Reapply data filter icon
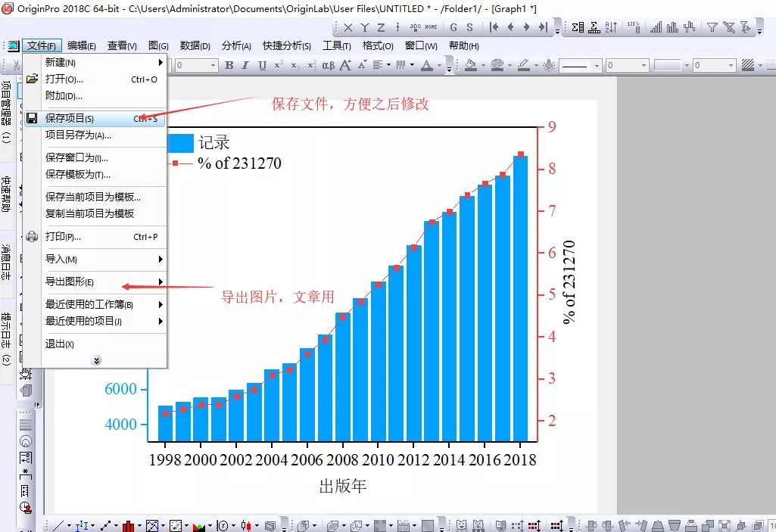The width and height of the screenshot is (776, 532). (746, 28)
